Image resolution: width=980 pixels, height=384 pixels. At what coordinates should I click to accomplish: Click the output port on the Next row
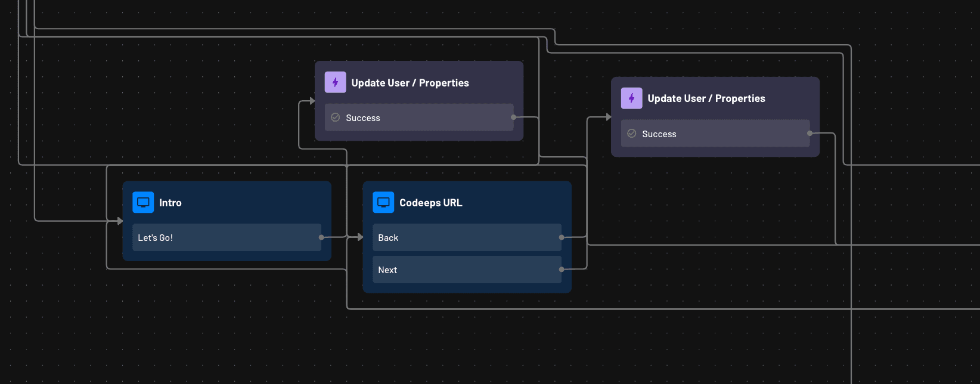[x=562, y=270]
